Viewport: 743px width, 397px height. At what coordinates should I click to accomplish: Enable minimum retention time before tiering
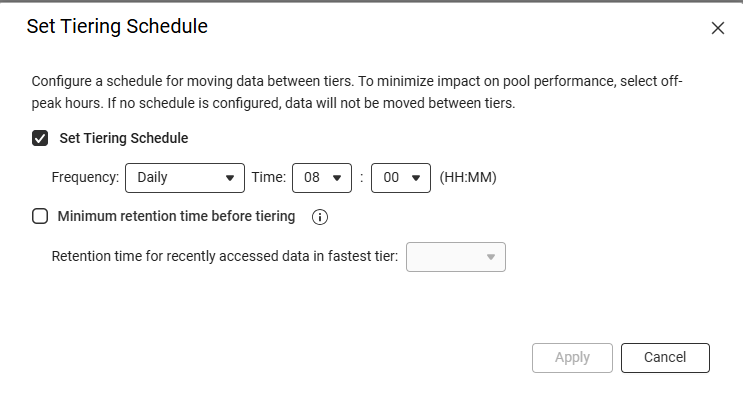[x=40, y=217]
